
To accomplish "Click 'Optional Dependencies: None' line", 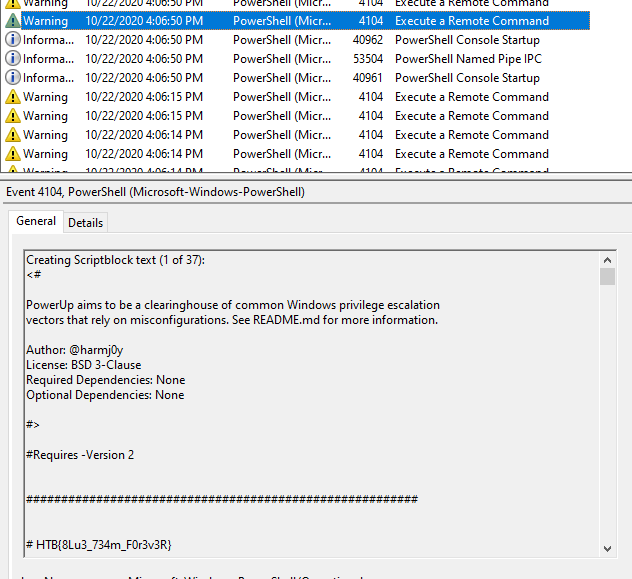I will [x=105, y=395].
